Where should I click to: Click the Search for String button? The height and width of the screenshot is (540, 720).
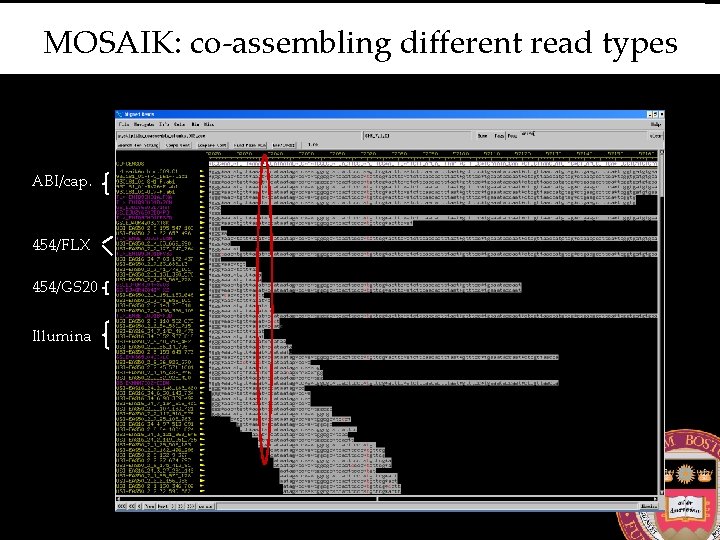pos(138,145)
